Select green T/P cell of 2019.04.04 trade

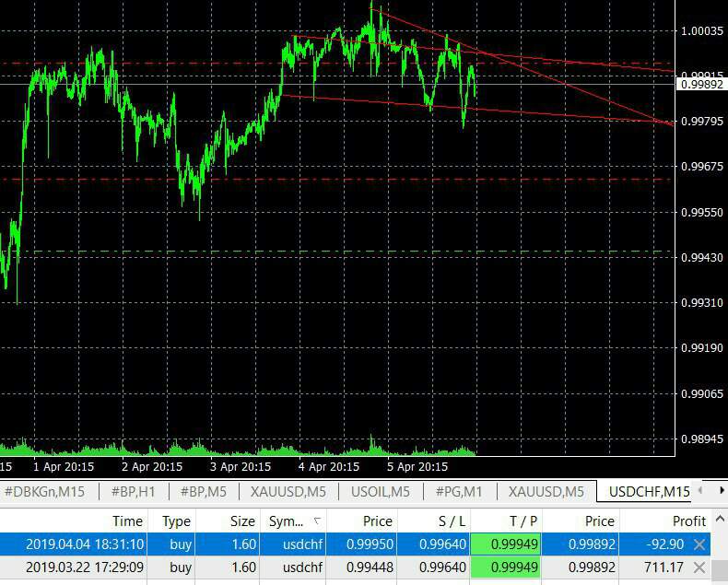pos(505,545)
